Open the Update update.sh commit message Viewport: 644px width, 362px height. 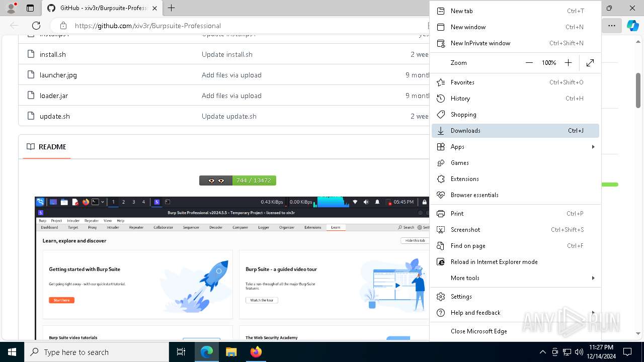click(229, 116)
